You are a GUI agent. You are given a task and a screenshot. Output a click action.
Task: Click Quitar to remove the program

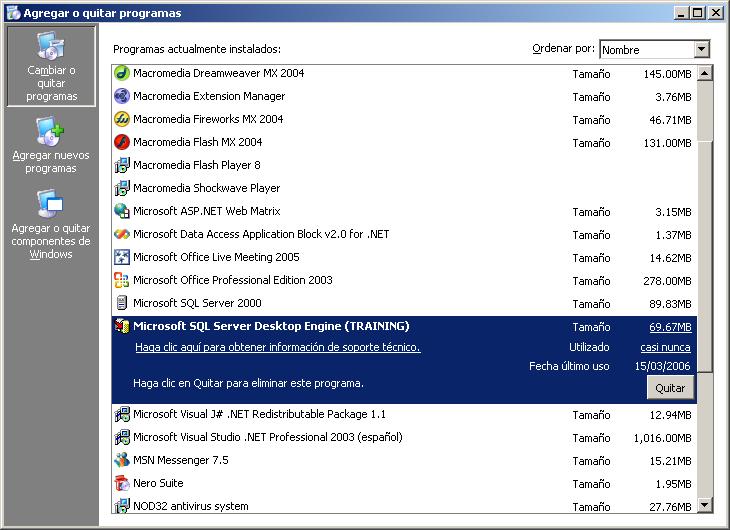[x=670, y=388]
